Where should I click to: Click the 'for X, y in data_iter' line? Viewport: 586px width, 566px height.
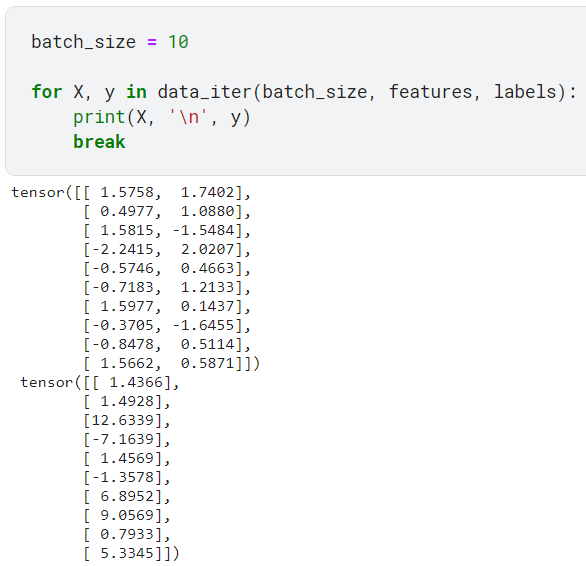pos(304,92)
